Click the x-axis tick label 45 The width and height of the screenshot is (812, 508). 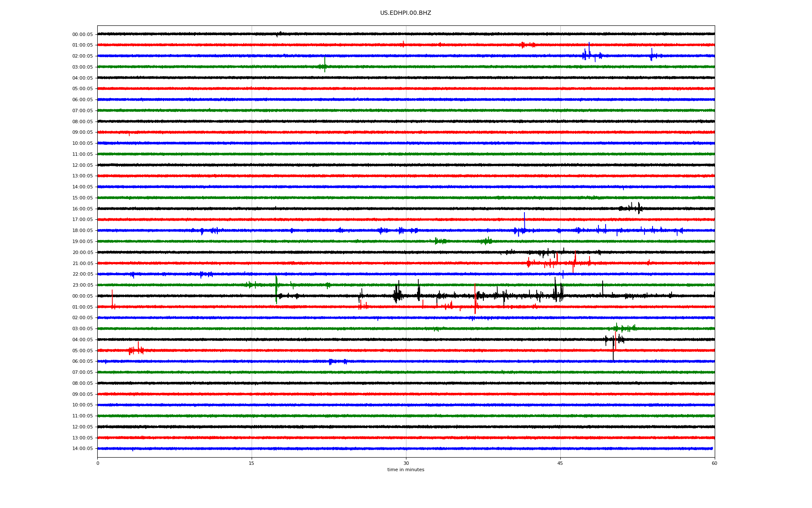pyautogui.click(x=560, y=463)
